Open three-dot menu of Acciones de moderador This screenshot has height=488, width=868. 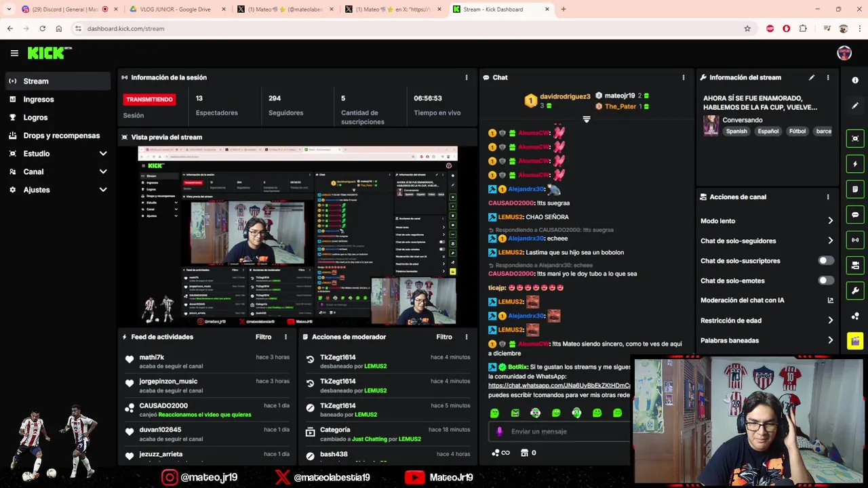point(467,337)
